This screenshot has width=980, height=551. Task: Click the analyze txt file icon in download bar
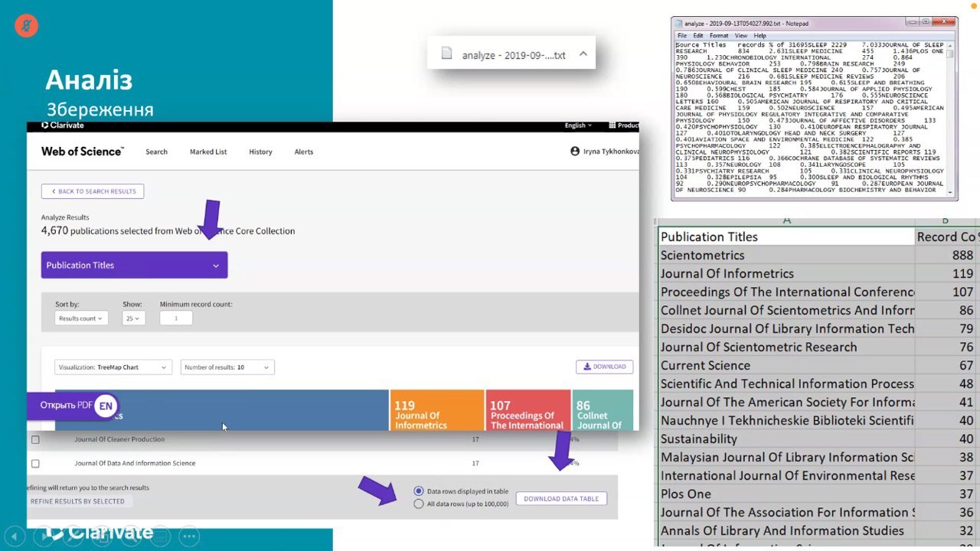[447, 54]
